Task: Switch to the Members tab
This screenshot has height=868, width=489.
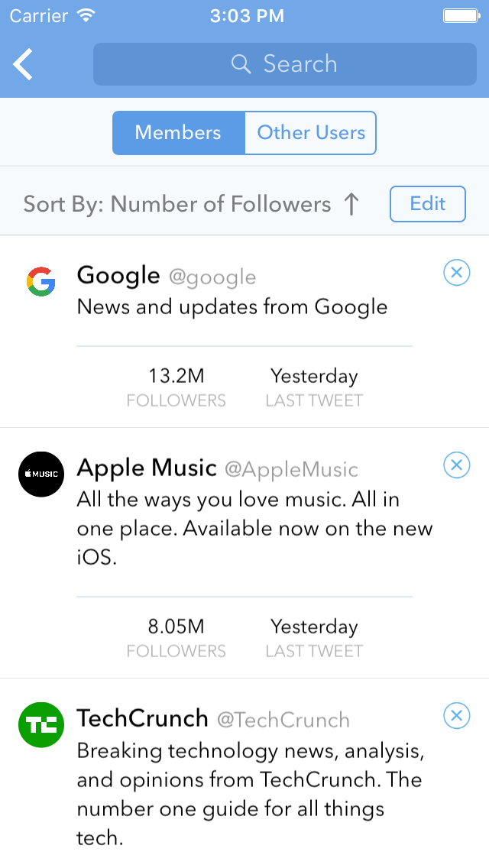Action: click(x=178, y=133)
